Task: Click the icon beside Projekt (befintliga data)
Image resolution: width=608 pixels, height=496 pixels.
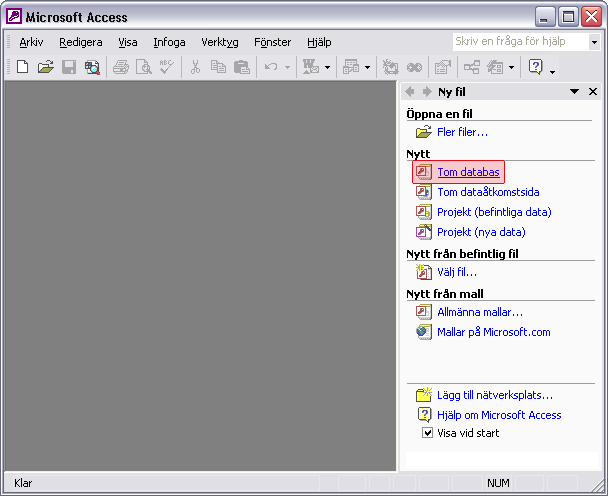Action: tap(423, 212)
